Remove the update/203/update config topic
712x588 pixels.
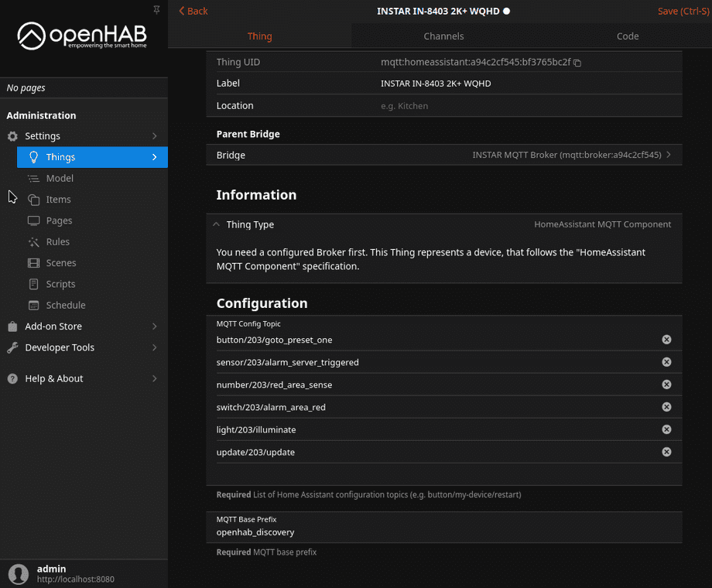point(666,452)
